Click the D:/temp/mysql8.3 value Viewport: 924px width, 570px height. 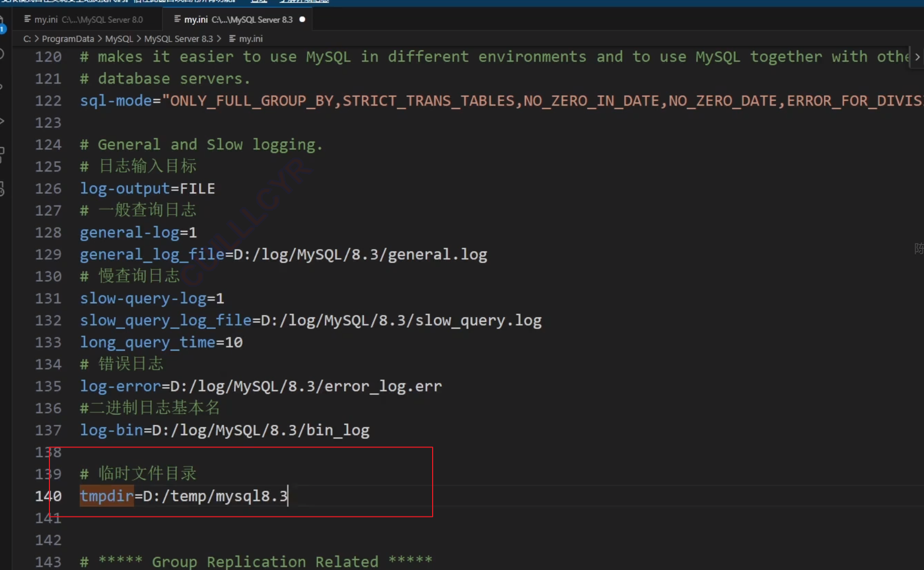[215, 496]
